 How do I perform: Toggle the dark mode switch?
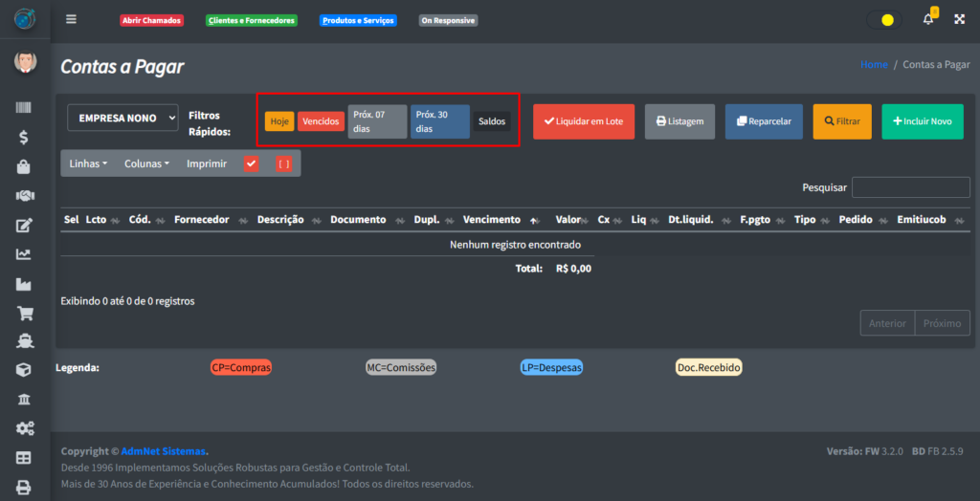click(883, 19)
